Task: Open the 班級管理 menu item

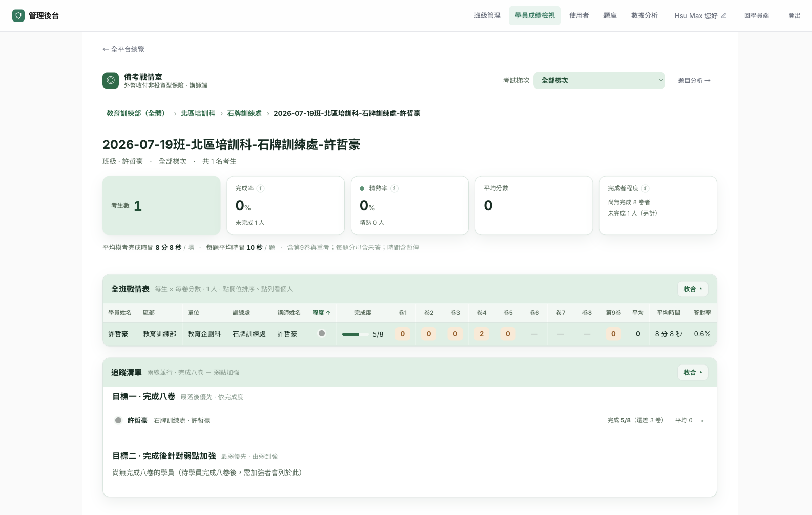Action: pos(487,15)
